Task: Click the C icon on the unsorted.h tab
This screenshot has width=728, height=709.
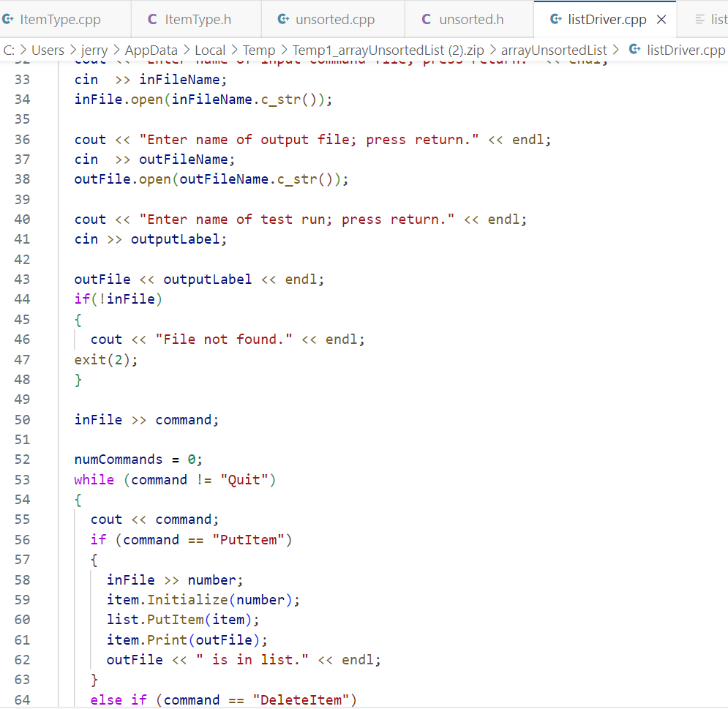Action: [x=425, y=20]
